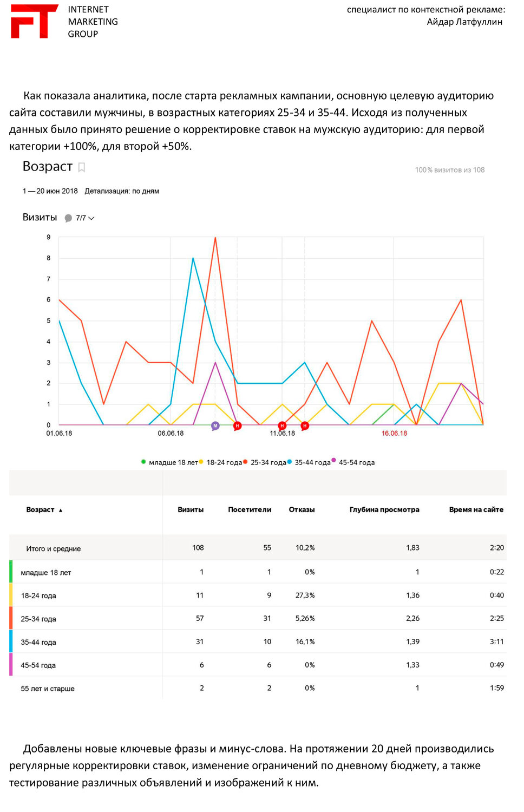Click the Детализация: по дням label
The width and height of the screenshot is (524, 812).
click(x=122, y=191)
